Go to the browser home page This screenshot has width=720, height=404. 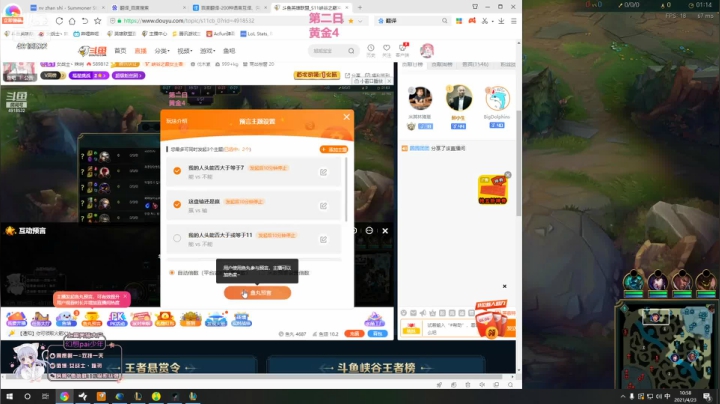72,21
